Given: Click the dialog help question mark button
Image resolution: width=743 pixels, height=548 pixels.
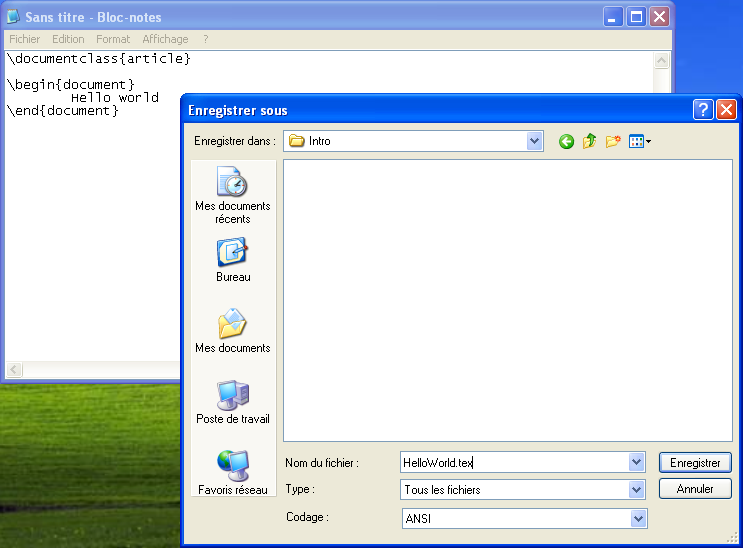Looking at the screenshot, I should [x=703, y=110].
